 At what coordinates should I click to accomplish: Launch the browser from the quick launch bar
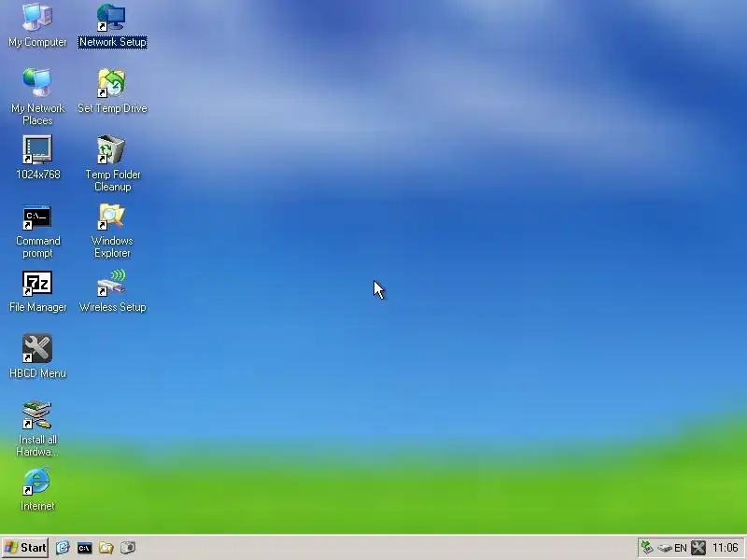pyautogui.click(x=63, y=548)
